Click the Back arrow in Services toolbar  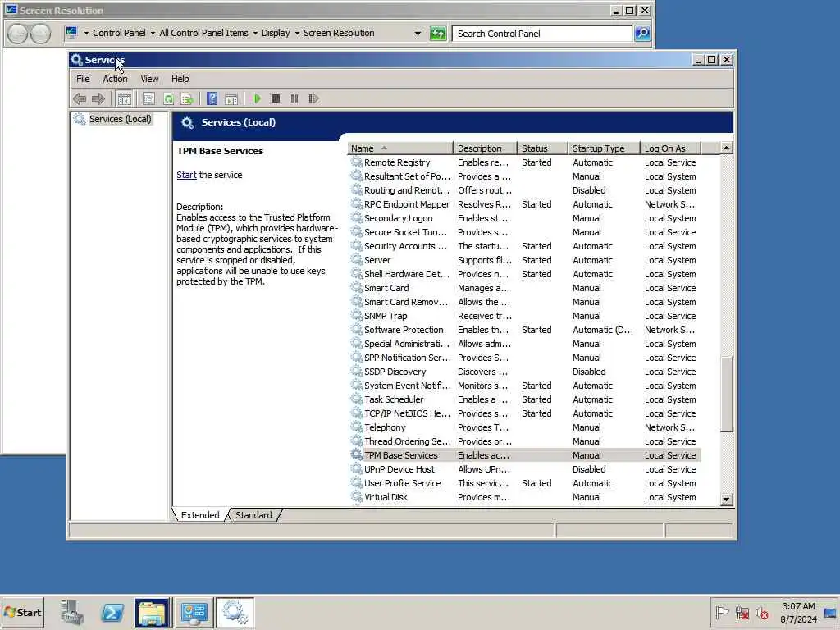coord(80,98)
